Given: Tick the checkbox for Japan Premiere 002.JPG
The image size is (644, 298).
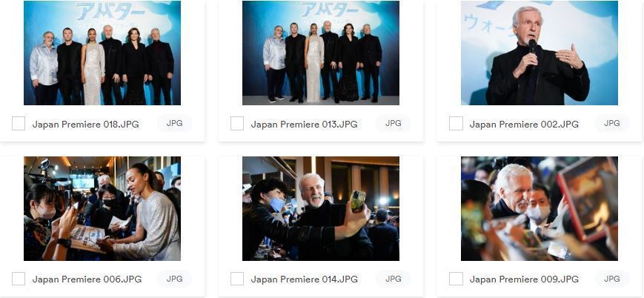Looking at the screenshot, I should (456, 123).
